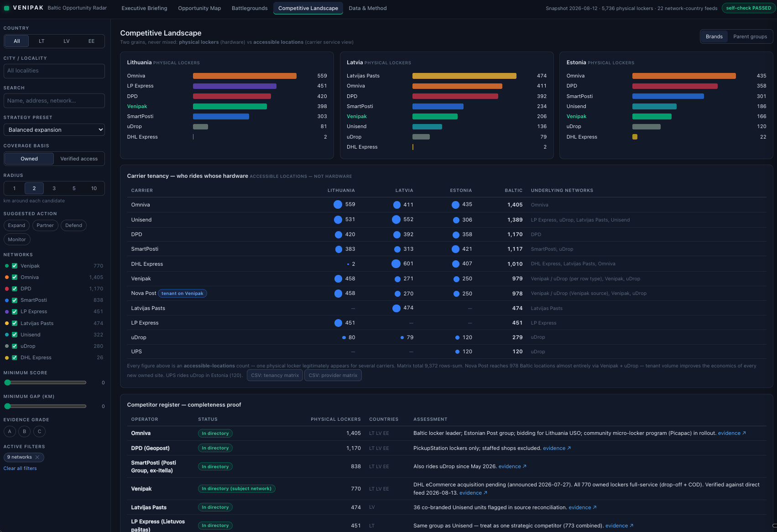Filter country to LV
Screen dimensions: 777x532
[67, 41]
